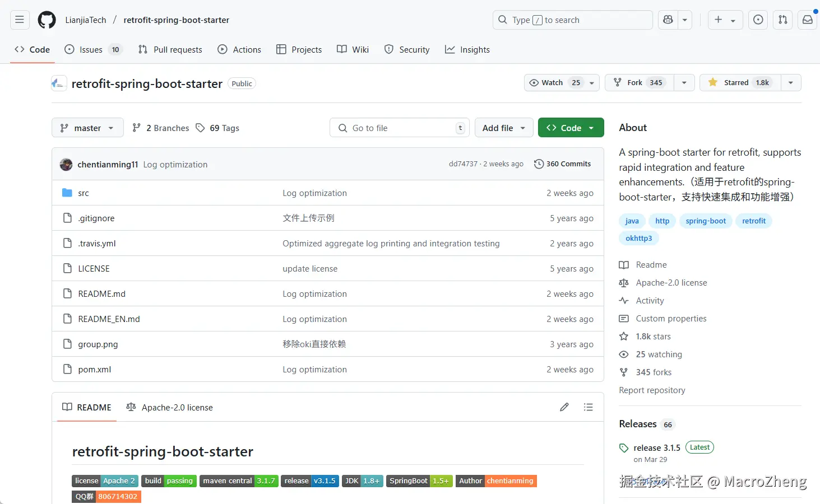This screenshot has width=820, height=504.
Task: Click chentianming11 author avatar
Action: [66, 164]
